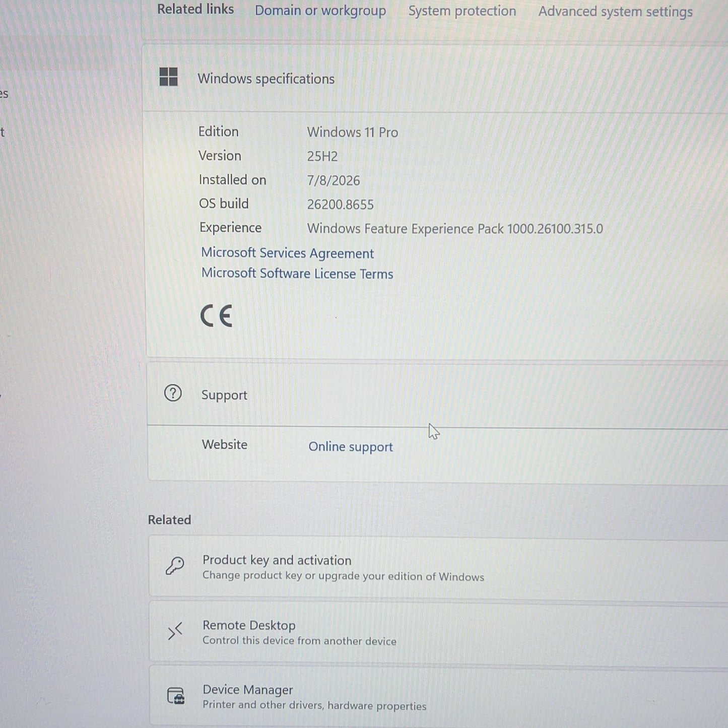The width and height of the screenshot is (728, 728).
Task: Click the question mark Support icon
Action: point(173,393)
